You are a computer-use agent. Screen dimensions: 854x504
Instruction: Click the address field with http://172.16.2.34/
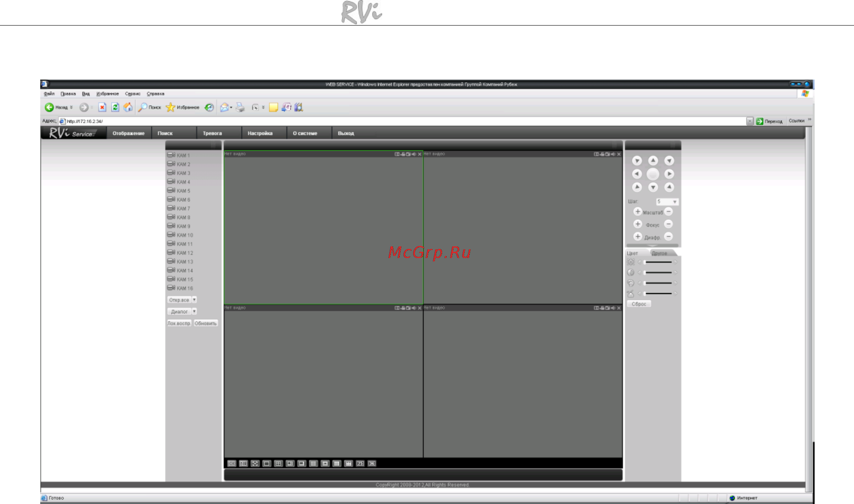[x=402, y=121]
